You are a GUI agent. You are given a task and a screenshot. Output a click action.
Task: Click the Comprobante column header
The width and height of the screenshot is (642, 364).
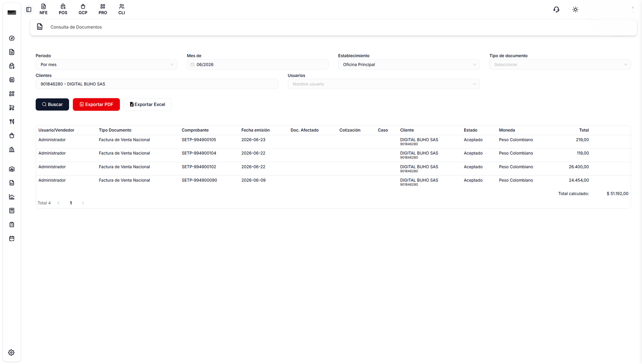(195, 130)
